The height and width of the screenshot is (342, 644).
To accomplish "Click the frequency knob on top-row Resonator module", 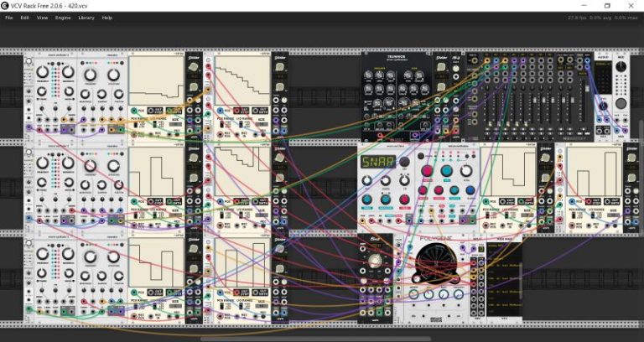I will [x=90, y=75].
